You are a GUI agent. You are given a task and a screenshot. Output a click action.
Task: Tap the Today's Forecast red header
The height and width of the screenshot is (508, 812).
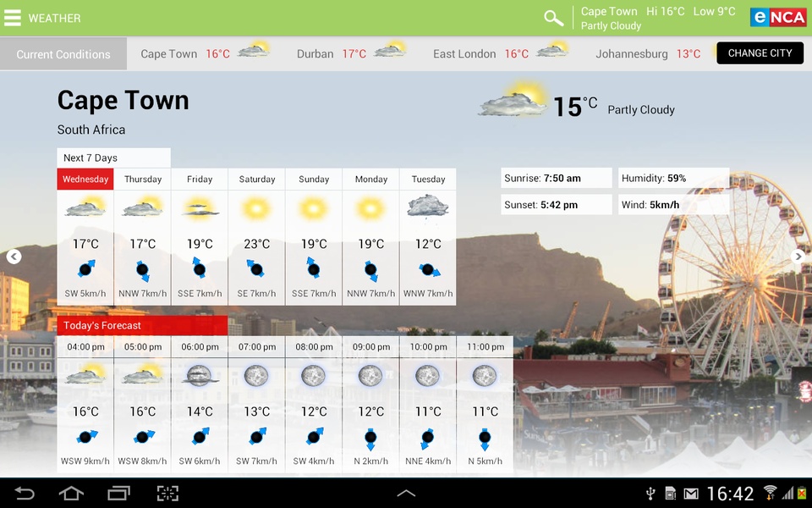(x=142, y=325)
